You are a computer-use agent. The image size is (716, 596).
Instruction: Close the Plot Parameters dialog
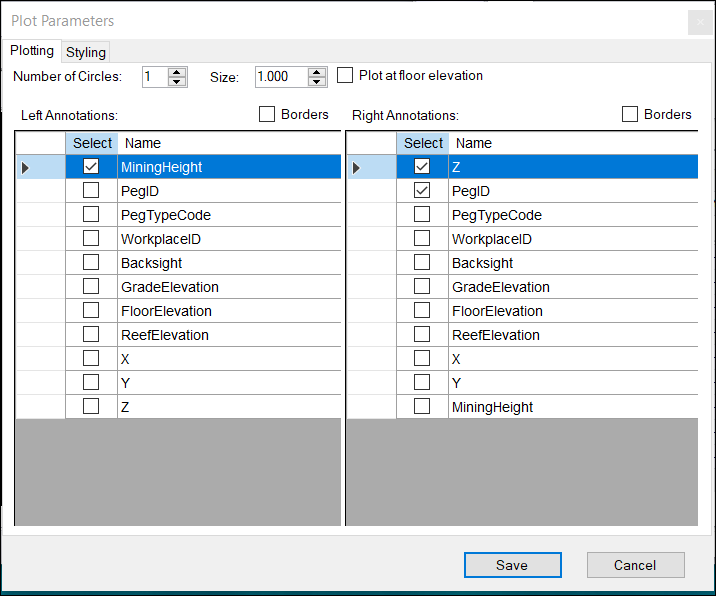pos(700,22)
